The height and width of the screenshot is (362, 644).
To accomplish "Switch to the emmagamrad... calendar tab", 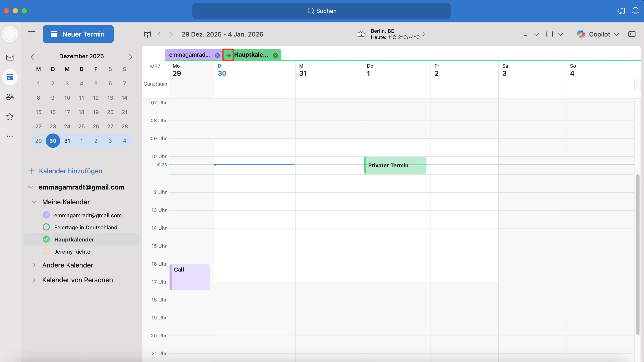I will [189, 55].
